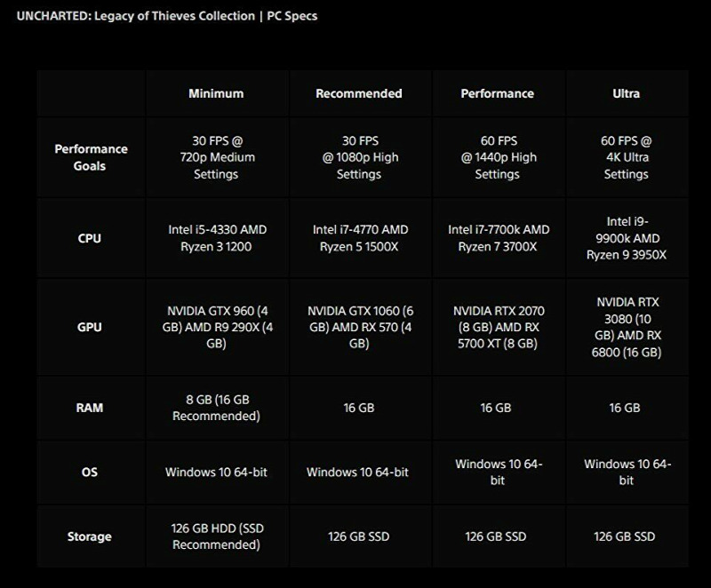This screenshot has height=588, width=711.
Task: Click the 126 GB HDD storage cell
Action: point(217,536)
